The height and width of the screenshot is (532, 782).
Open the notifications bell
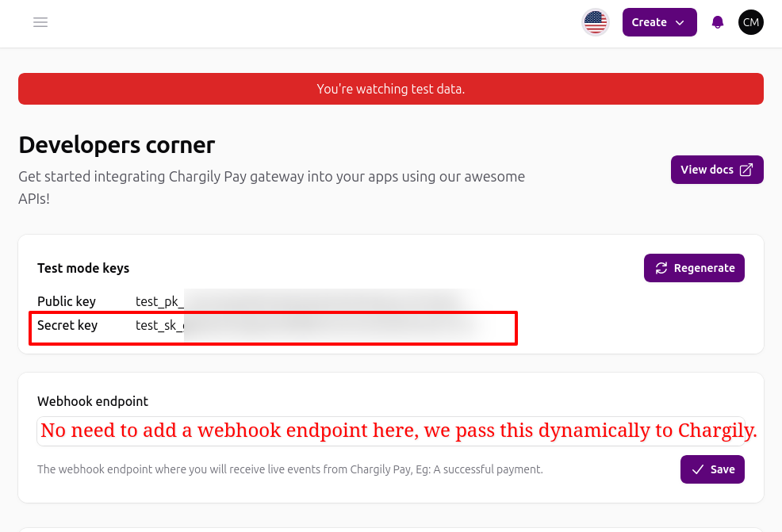click(x=718, y=22)
